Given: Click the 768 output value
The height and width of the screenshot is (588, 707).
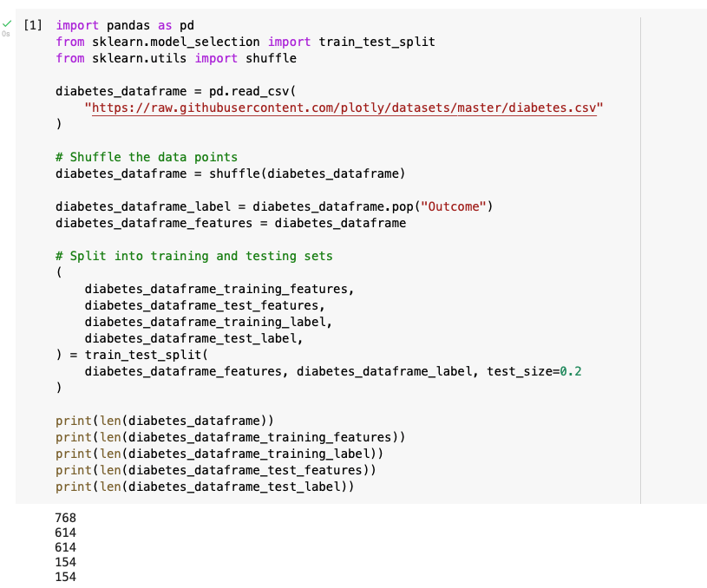Looking at the screenshot, I should click(x=65, y=518).
